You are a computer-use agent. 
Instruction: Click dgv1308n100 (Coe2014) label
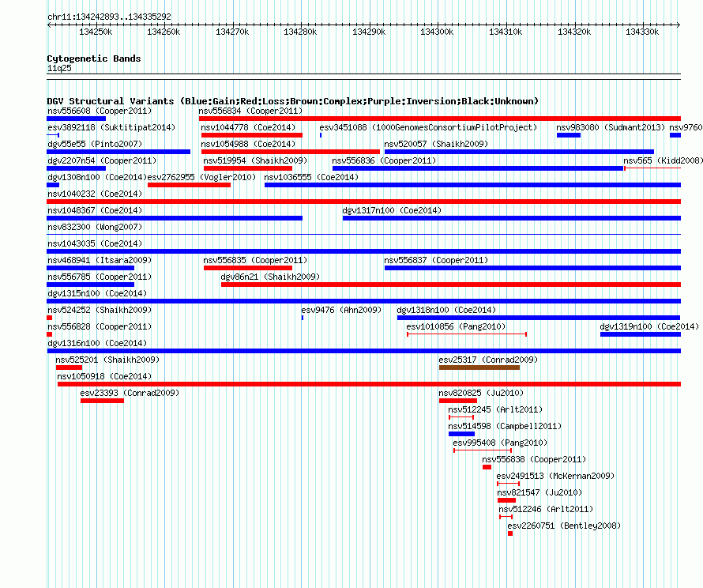pyautogui.click(x=97, y=177)
